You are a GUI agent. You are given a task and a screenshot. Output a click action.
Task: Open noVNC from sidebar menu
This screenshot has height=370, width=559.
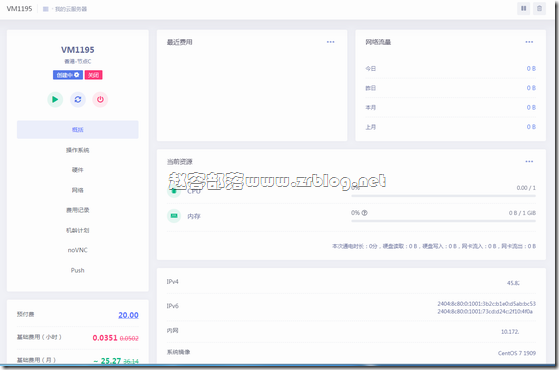pos(78,250)
